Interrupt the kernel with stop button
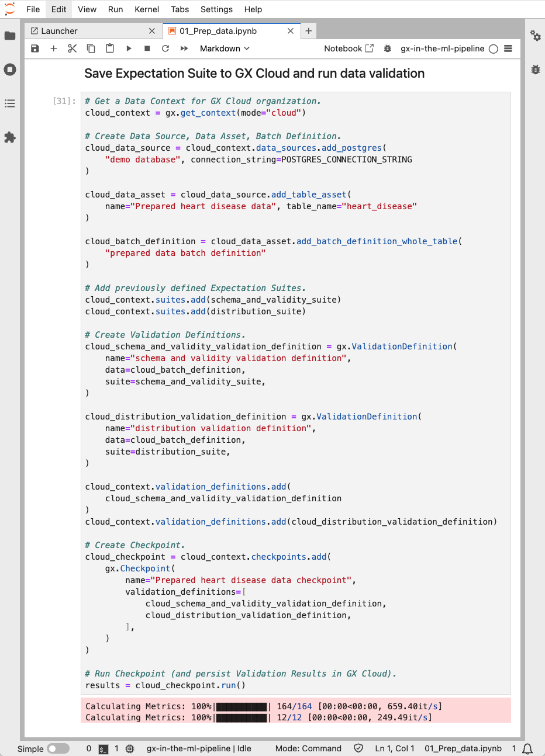545x756 pixels. (x=147, y=48)
